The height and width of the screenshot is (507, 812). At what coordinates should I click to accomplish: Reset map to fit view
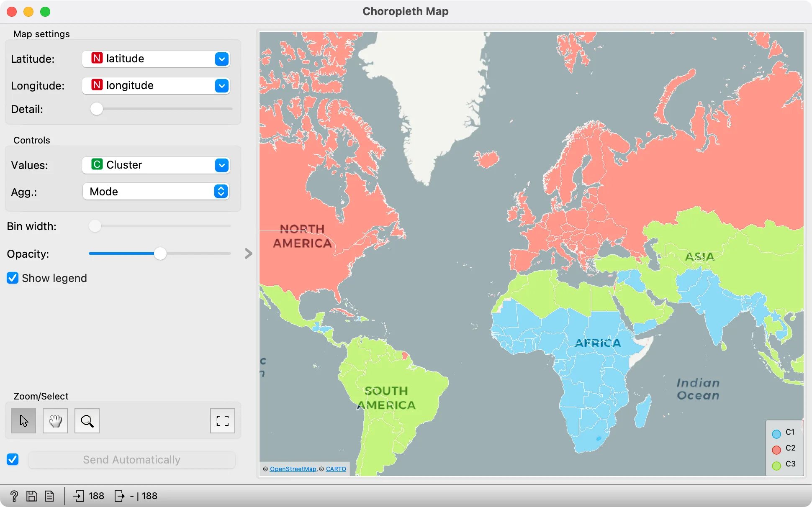[223, 421]
